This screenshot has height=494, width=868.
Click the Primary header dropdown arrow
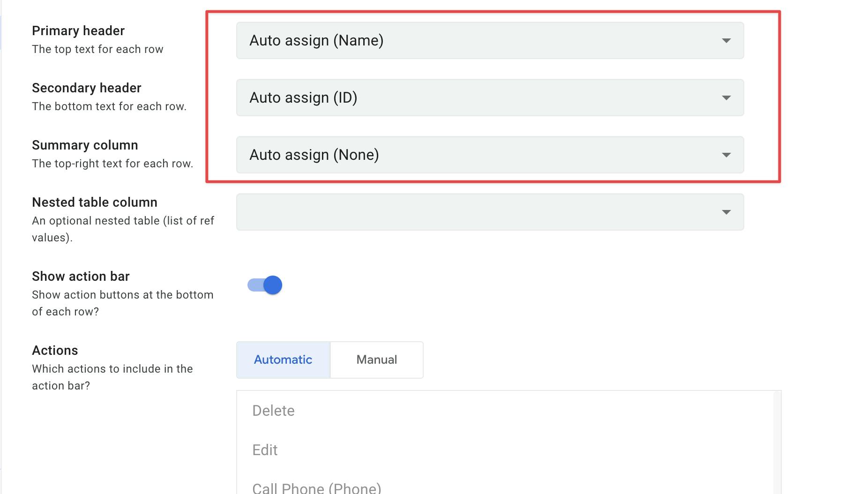tap(726, 41)
